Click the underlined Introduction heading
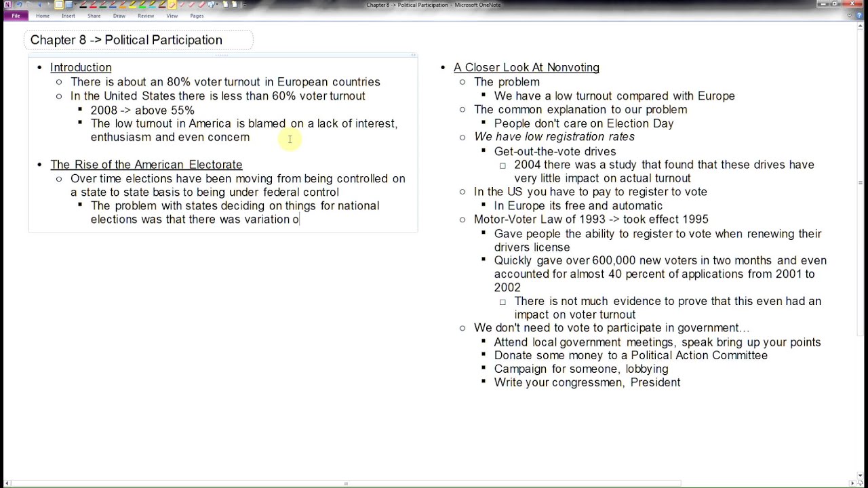 [x=81, y=68]
